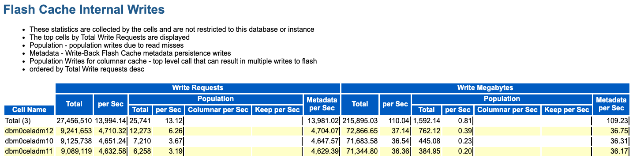Click the 109.23 metadata megabytes per Sec value
644x162 pixels.
[617, 120]
